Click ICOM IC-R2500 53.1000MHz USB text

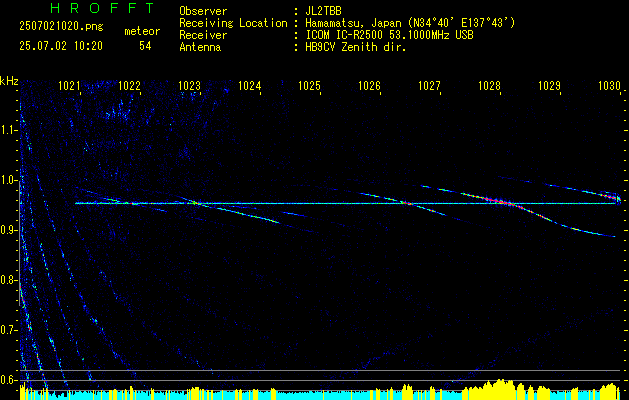click(x=389, y=35)
